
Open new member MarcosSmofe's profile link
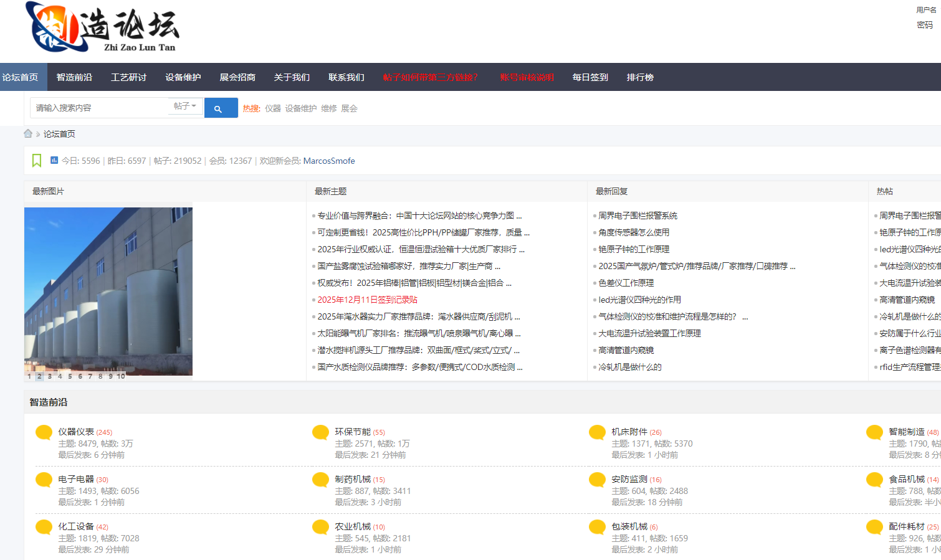328,161
